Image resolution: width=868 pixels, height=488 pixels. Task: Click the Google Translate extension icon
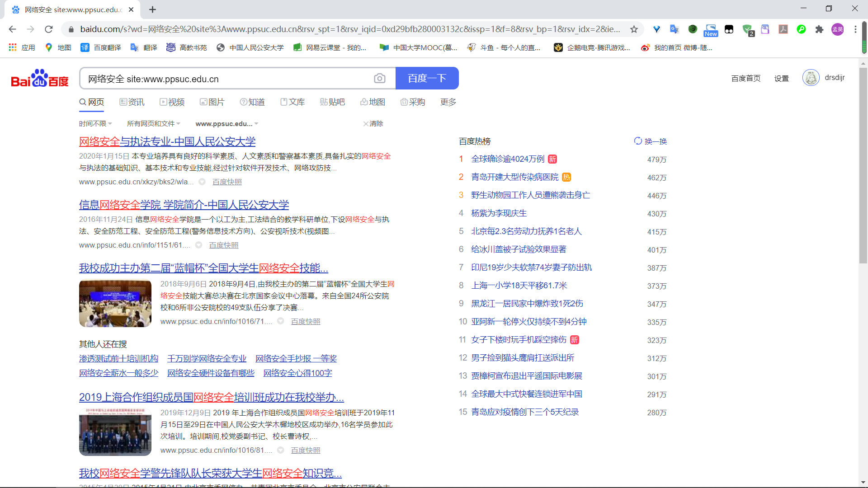tap(675, 29)
